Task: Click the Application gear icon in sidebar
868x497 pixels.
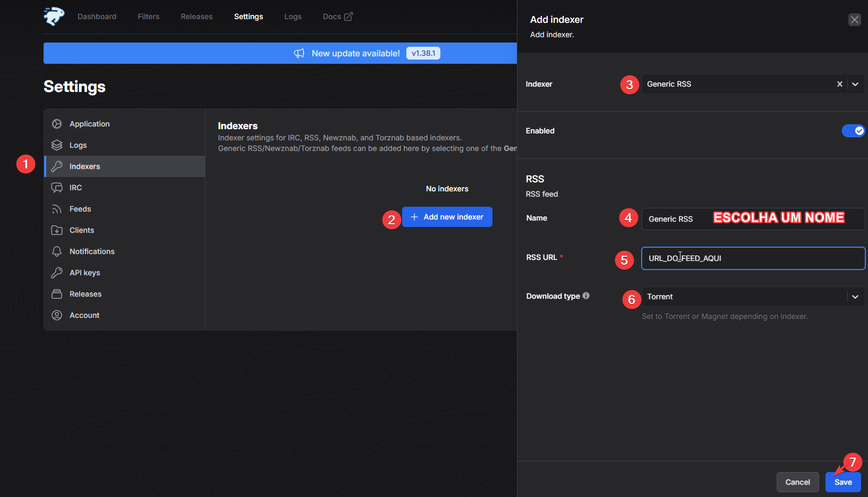Action: [57, 124]
